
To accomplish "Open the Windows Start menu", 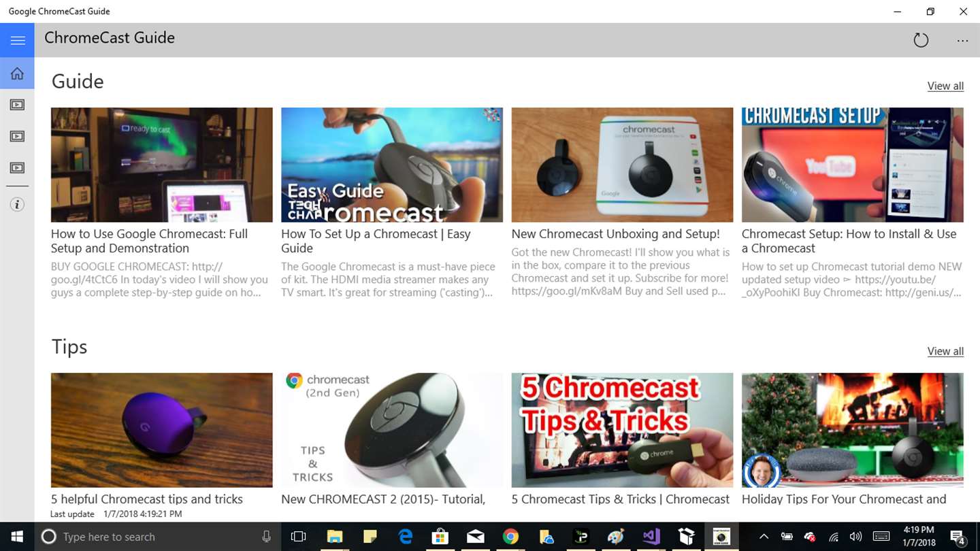I will point(16,537).
